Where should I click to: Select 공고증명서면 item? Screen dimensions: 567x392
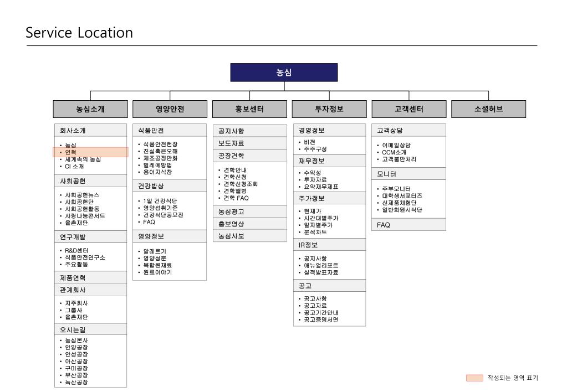point(321,319)
